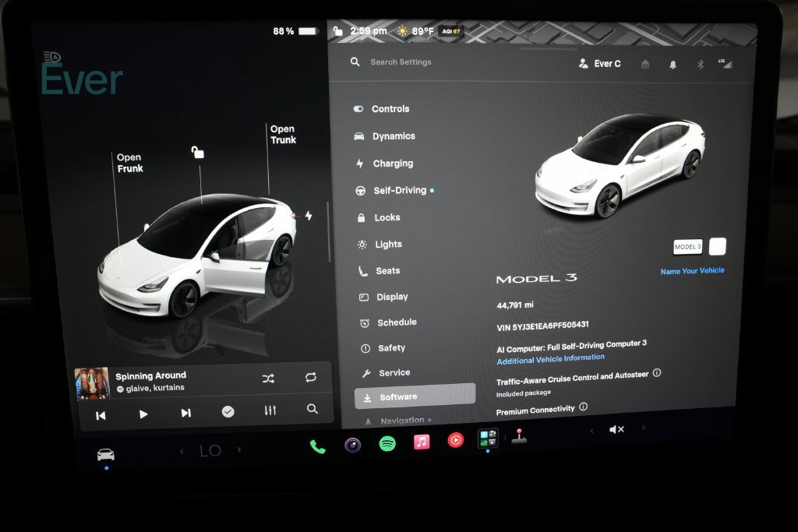
Task: Tap the AQI air quality badge
Action: [451, 31]
